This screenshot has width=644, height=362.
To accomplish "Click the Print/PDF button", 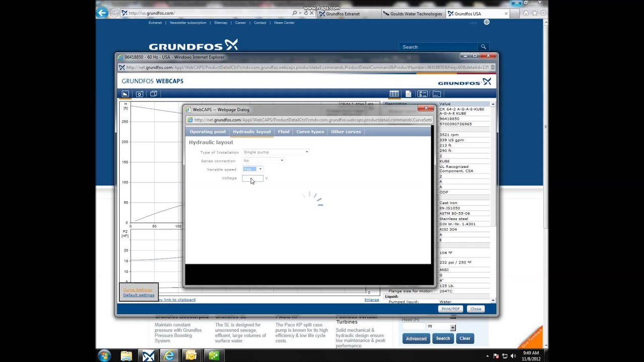I will (x=451, y=309).
